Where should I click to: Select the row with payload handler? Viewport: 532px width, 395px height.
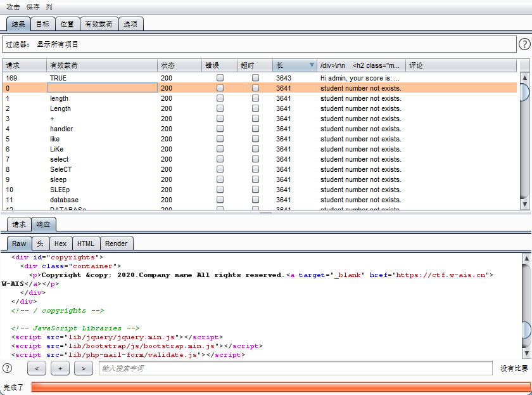pyautogui.click(x=259, y=129)
